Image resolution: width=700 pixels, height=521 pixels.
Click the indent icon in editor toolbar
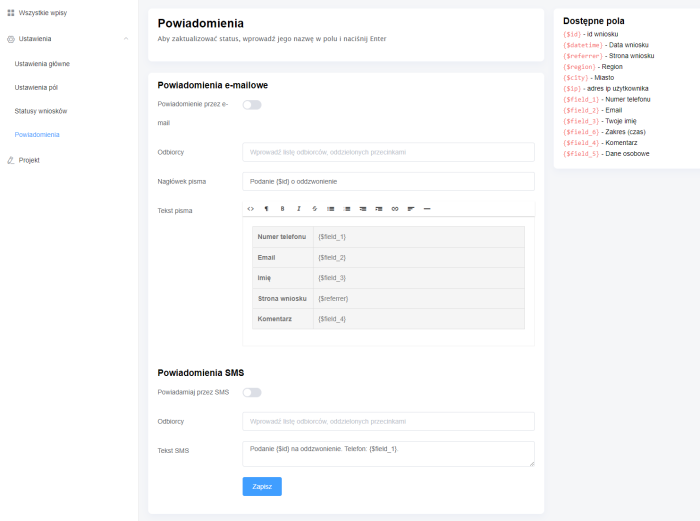pos(379,209)
